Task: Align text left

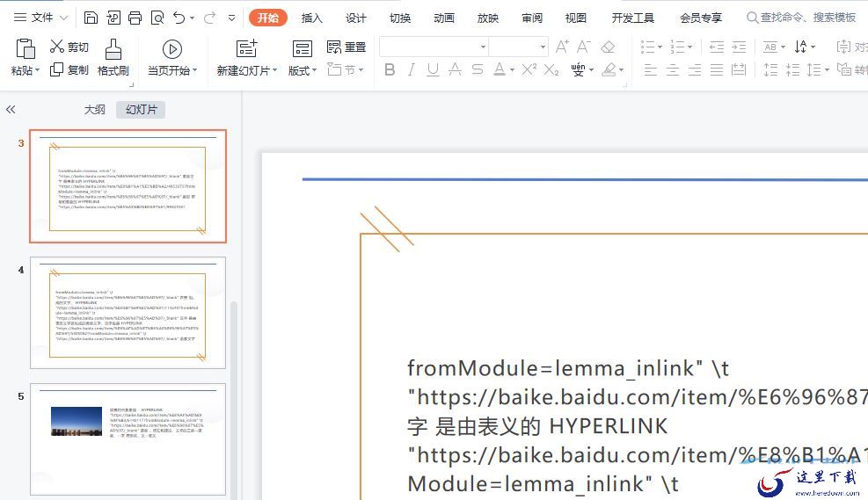Action: (651, 69)
